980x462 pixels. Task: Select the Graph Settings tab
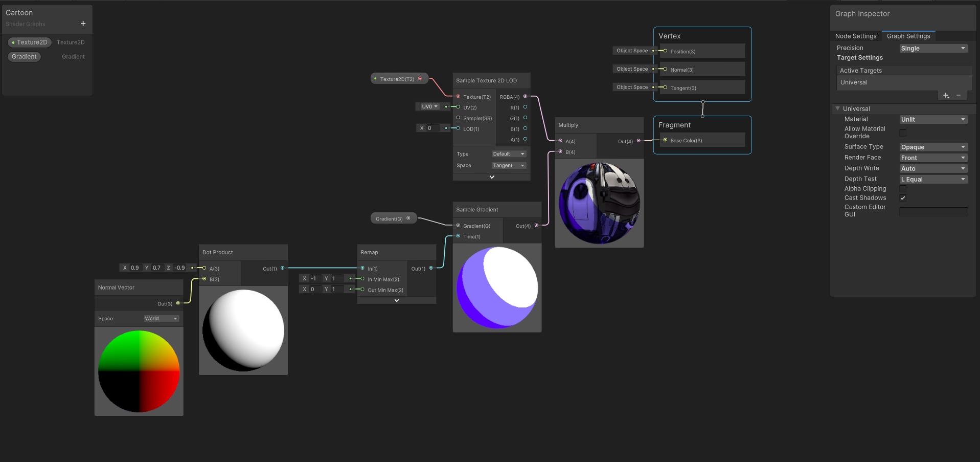pos(908,36)
